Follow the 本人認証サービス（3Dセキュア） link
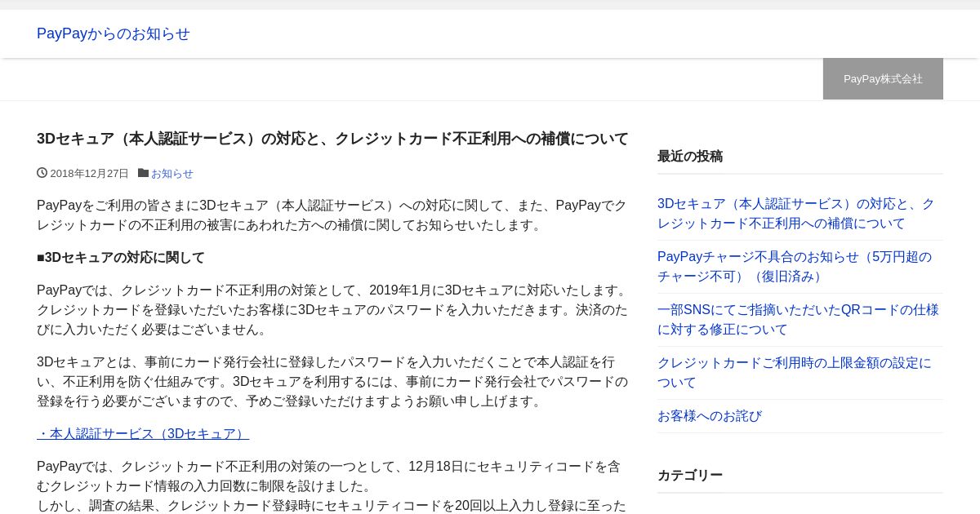The height and width of the screenshot is (514, 980). [x=143, y=434]
